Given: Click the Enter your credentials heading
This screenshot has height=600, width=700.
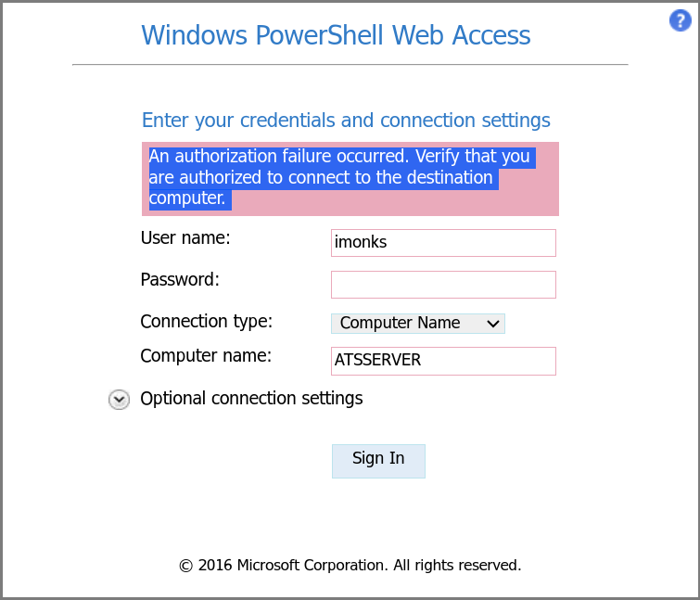Looking at the screenshot, I should 346,120.
